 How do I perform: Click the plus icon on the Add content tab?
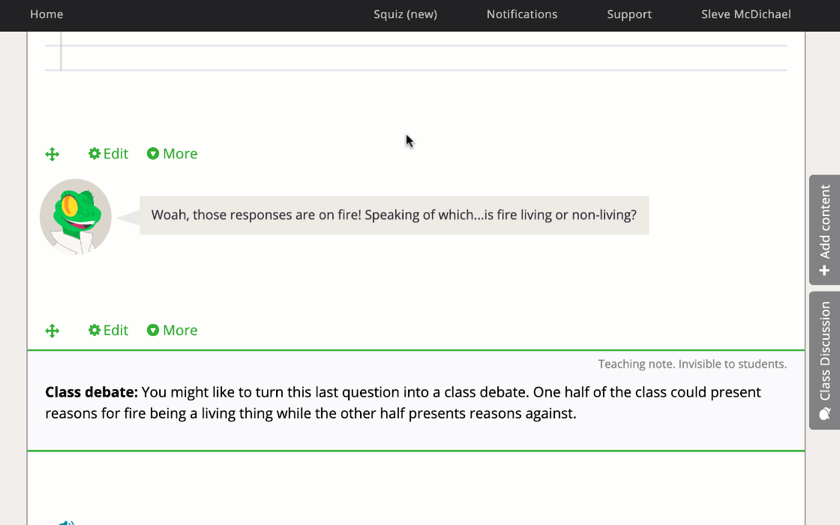tap(824, 271)
